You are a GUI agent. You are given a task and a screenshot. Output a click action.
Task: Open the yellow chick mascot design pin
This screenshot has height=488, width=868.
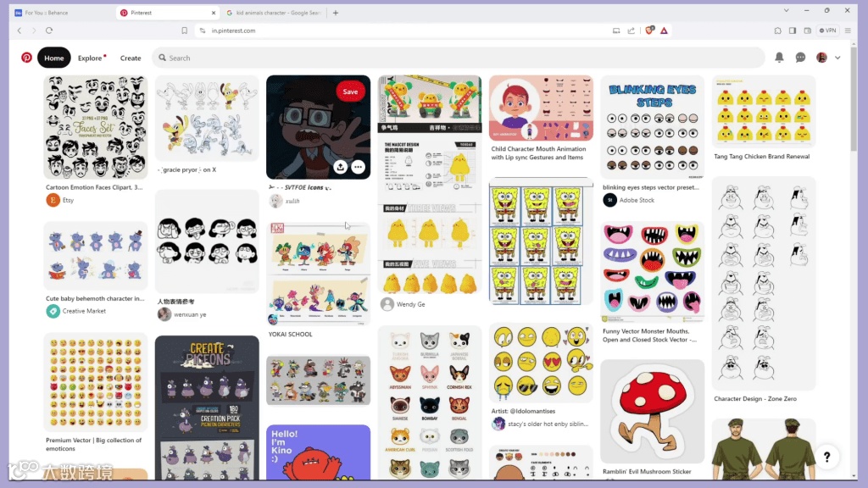tap(430, 184)
